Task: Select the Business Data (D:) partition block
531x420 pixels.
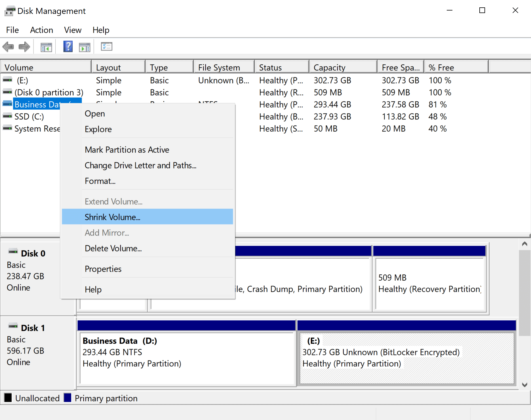Action: point(186,358)
